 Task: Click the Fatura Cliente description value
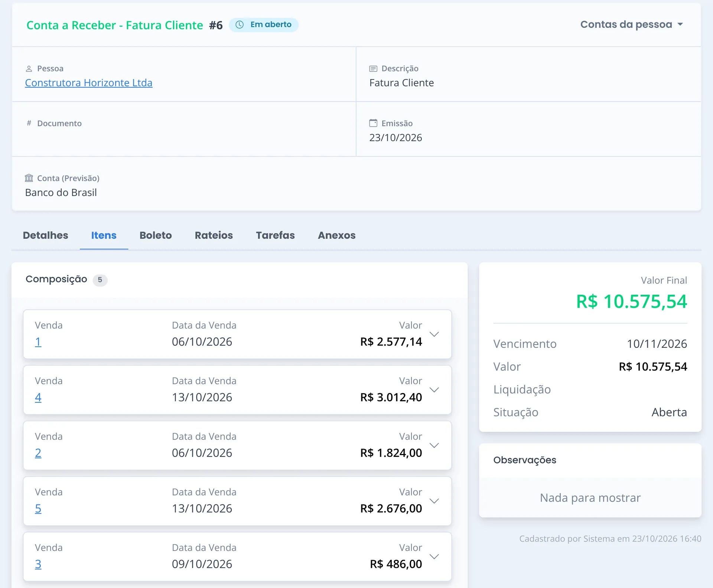[401, 83]
